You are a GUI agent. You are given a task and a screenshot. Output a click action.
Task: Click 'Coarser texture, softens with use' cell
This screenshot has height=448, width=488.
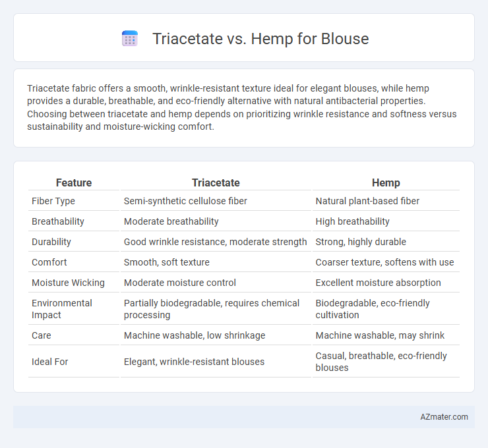coord(384,262)
